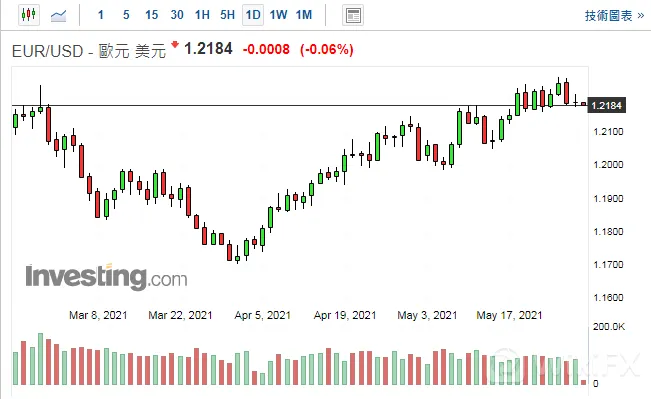651x399 pixels.
Task: Choose the 1W weekly timeframe
Action: coord(278,15)
